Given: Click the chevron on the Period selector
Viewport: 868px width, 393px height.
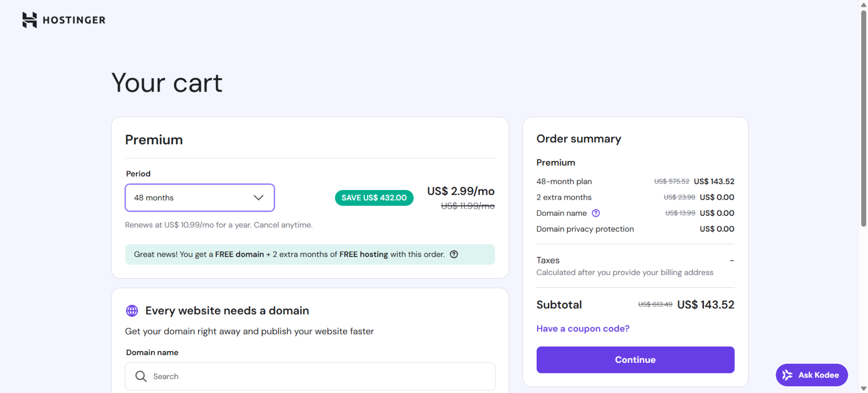Looking at the screenshot, I should coord(258,198).
